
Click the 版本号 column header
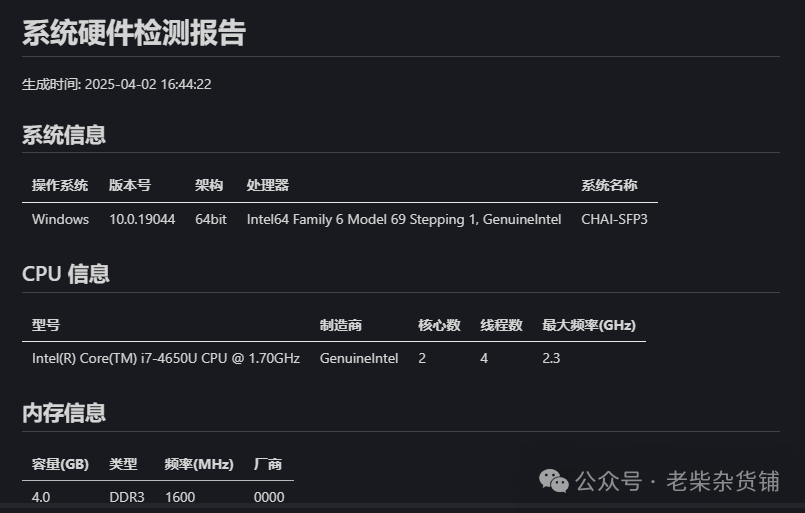click(x=130, y=185)
